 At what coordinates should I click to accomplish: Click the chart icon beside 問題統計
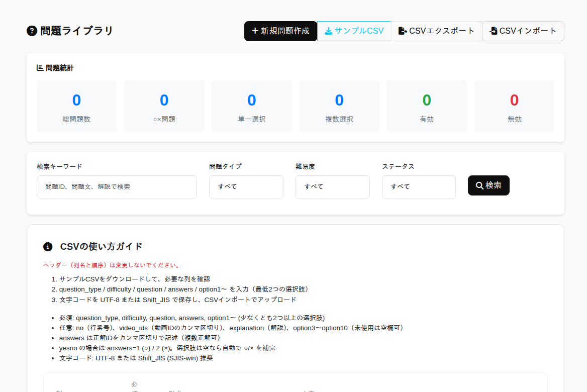pos(40,68)
